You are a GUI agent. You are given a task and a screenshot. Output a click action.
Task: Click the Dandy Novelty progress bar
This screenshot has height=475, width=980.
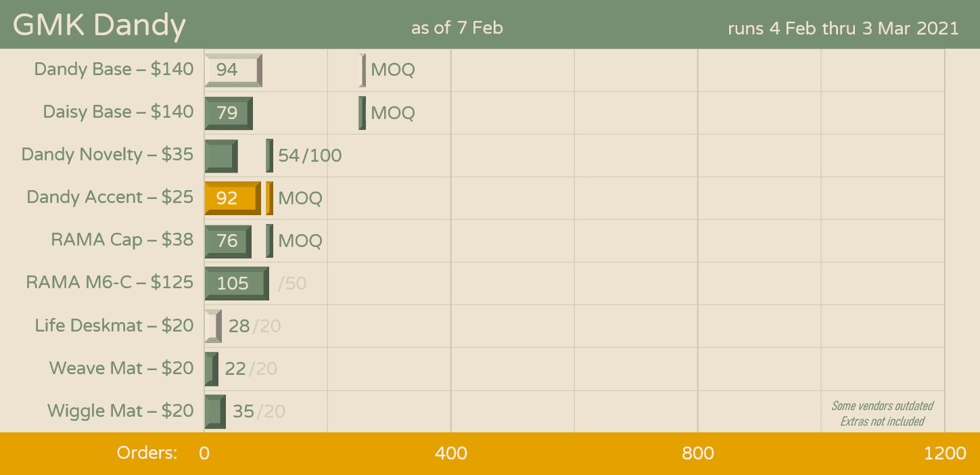[x=221, y=156]
